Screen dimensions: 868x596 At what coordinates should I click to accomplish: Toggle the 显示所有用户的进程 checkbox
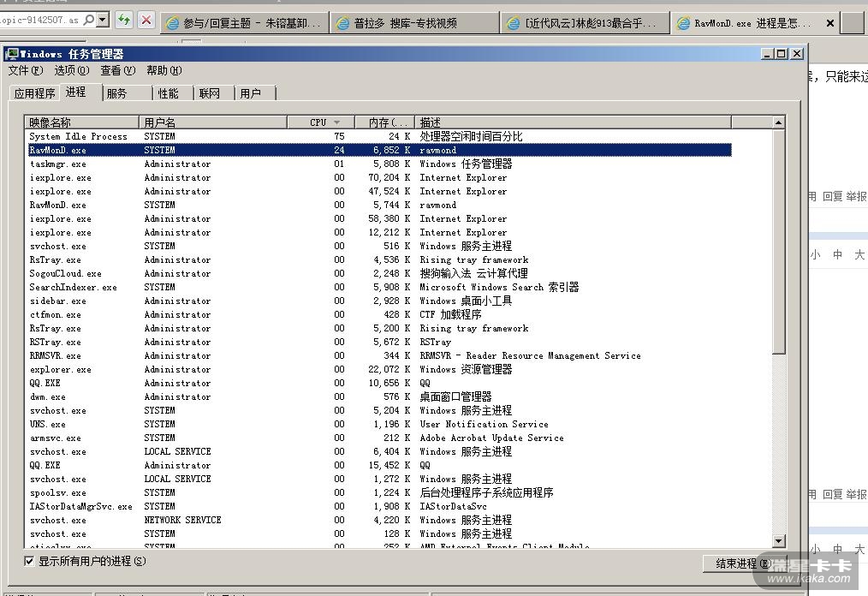29,561
